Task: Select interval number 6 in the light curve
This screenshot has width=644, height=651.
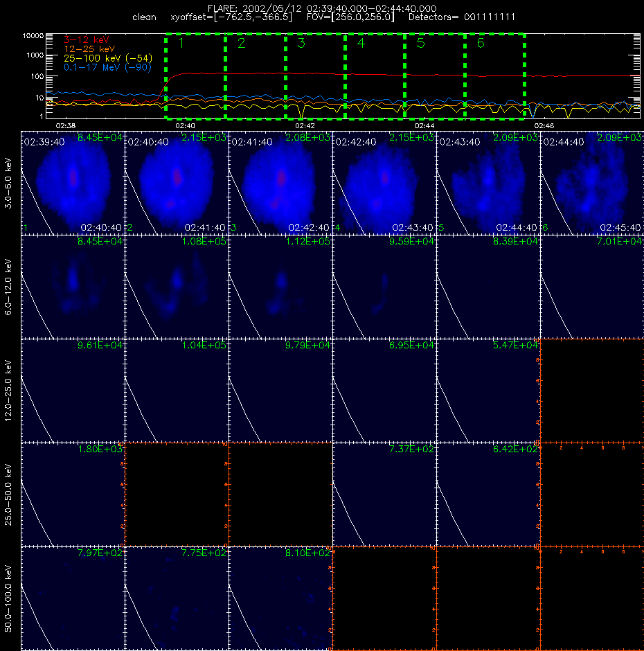Action: [x=481, y=43]
